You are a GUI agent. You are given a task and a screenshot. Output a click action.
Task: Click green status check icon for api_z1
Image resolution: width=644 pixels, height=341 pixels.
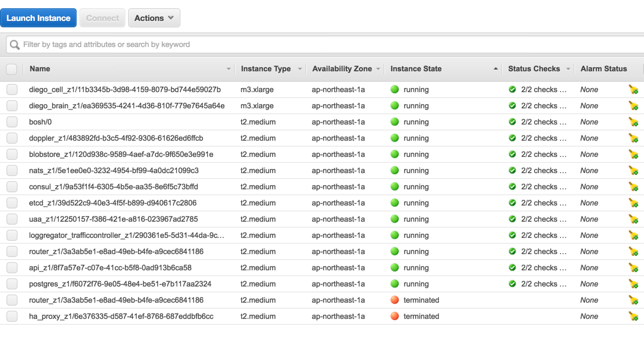512,267
